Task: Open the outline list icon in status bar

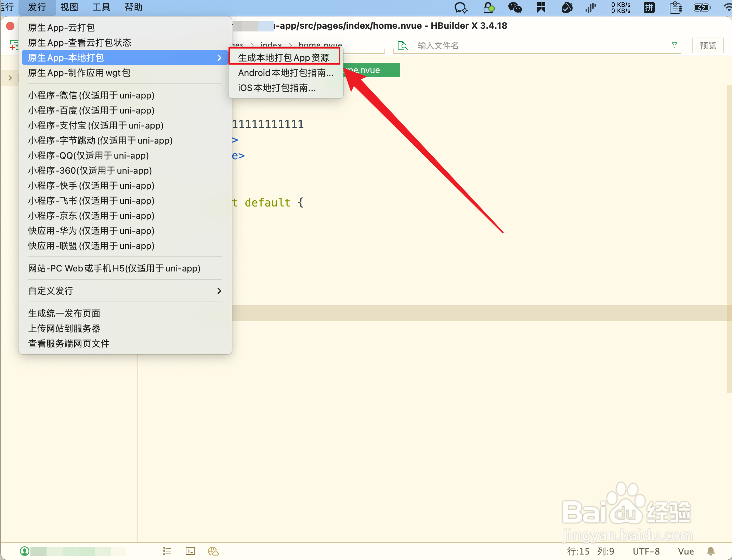Action: [167, 551]
